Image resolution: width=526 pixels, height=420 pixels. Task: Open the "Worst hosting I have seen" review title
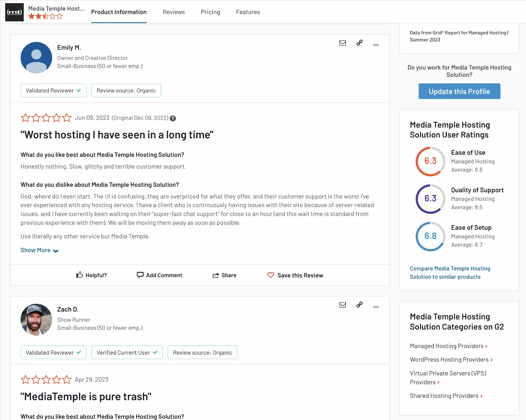pyautogui.click(x=117, y=135)
